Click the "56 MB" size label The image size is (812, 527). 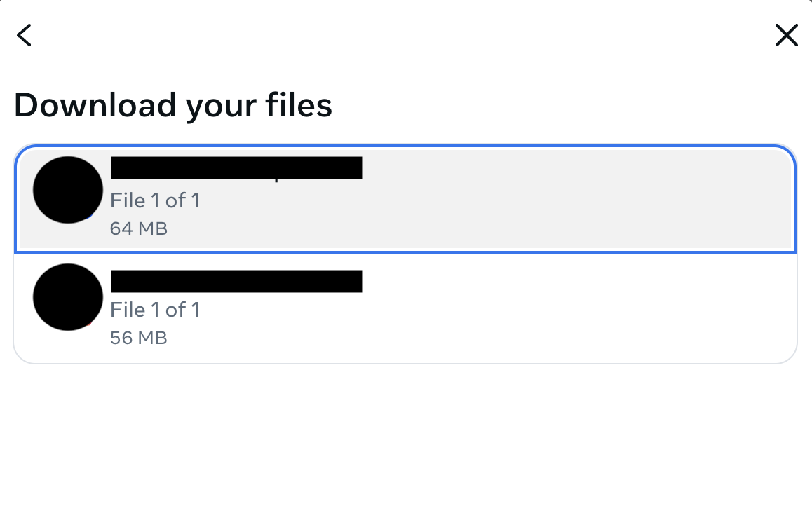click(139, 338)
